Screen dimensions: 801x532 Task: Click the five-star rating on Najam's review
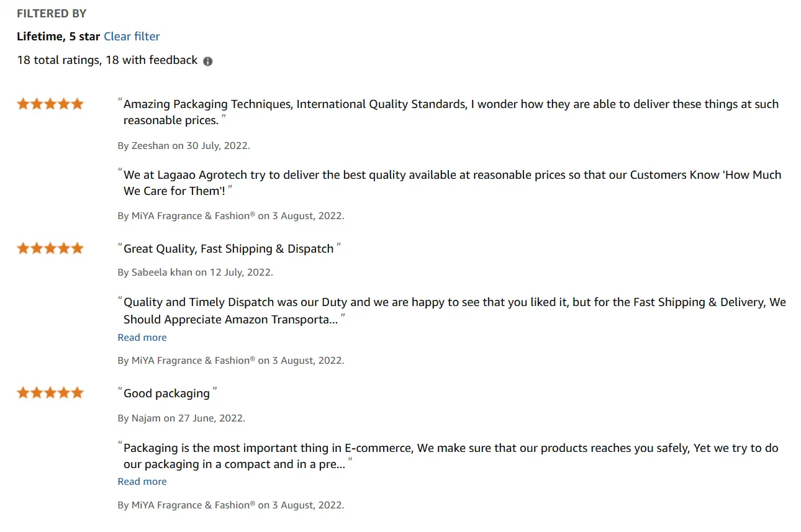click(x=50, y=392)
